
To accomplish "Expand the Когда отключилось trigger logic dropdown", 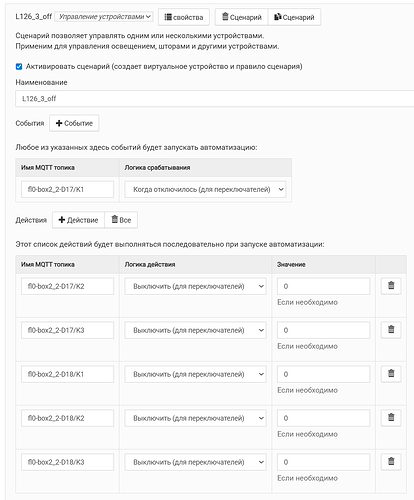I will 205,189.
